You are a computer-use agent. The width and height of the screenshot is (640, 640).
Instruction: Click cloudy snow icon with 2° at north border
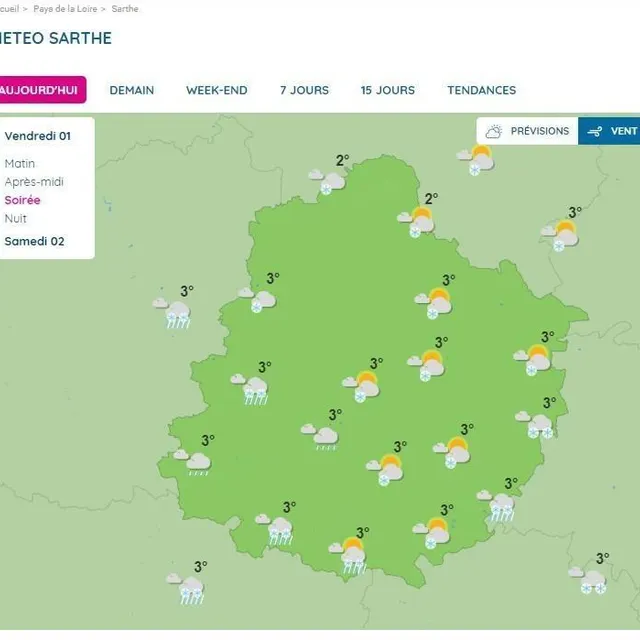327,182
